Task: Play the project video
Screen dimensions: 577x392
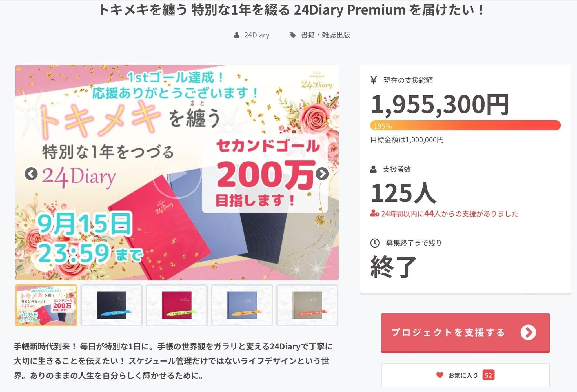Action: click(x=177, y=174)
